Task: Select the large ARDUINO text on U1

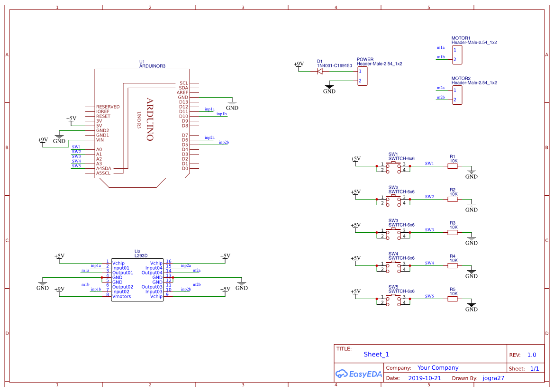Action: (149, 119)
